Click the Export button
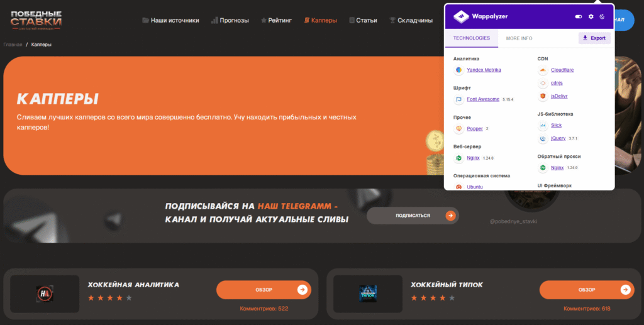 (594, 38)
